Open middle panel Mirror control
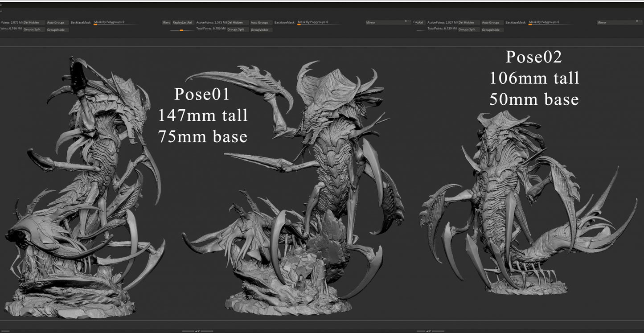 coord(383,22)
